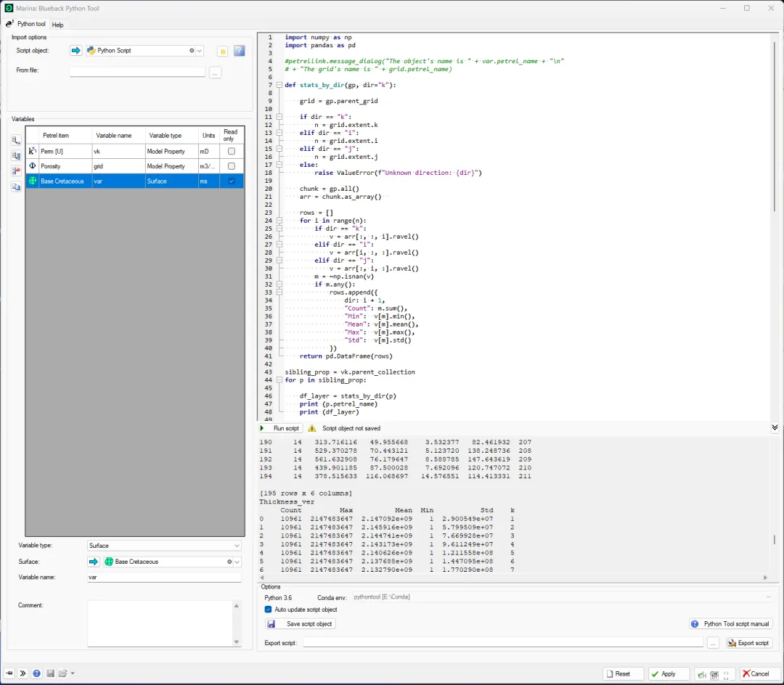Click the first variables-side tool icon
This screenshot has height=685, width=784.
(x=16, y=140)
